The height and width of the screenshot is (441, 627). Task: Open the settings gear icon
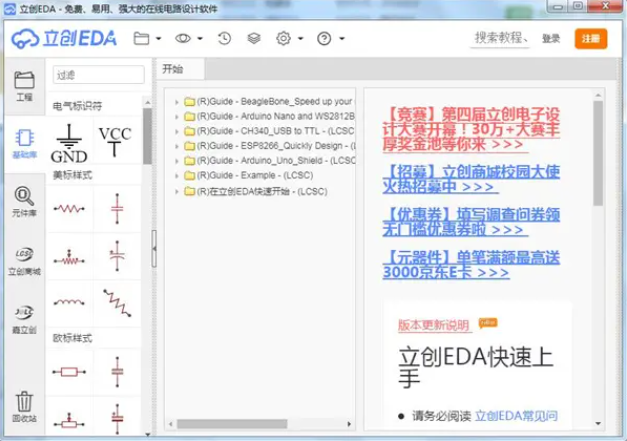point(284,38)
